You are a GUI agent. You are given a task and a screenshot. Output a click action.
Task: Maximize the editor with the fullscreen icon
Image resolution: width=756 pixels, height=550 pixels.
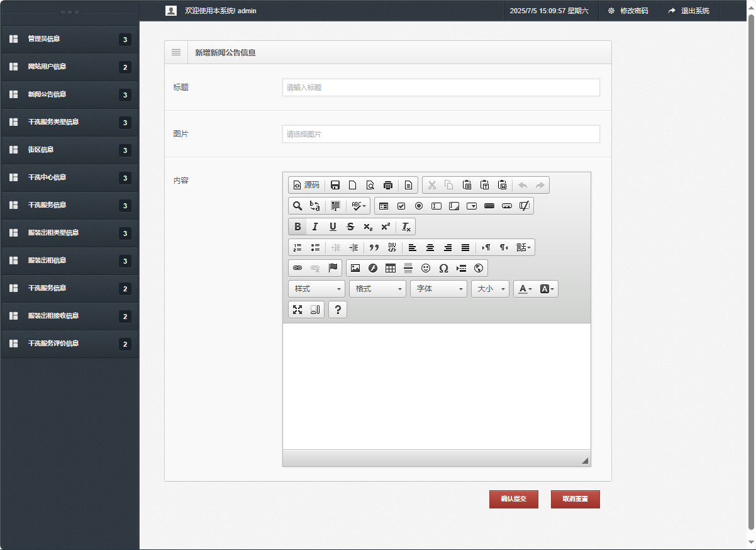tap(297, 310)
